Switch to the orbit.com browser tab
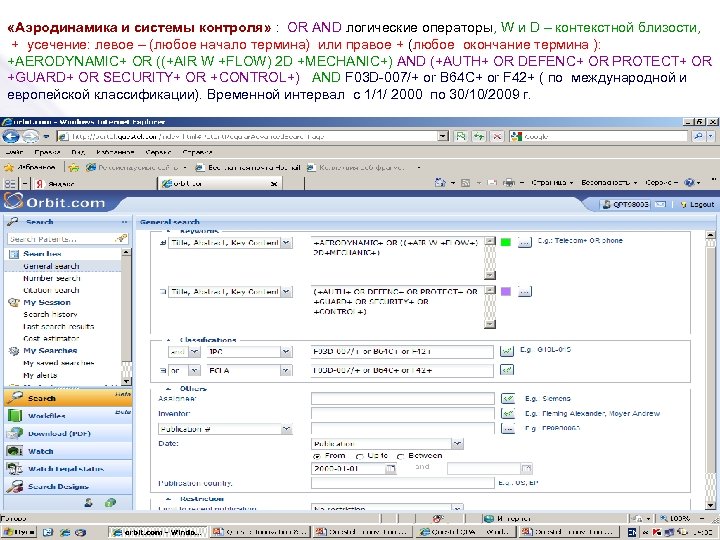 pyautogui.click(x=220, y=184)
